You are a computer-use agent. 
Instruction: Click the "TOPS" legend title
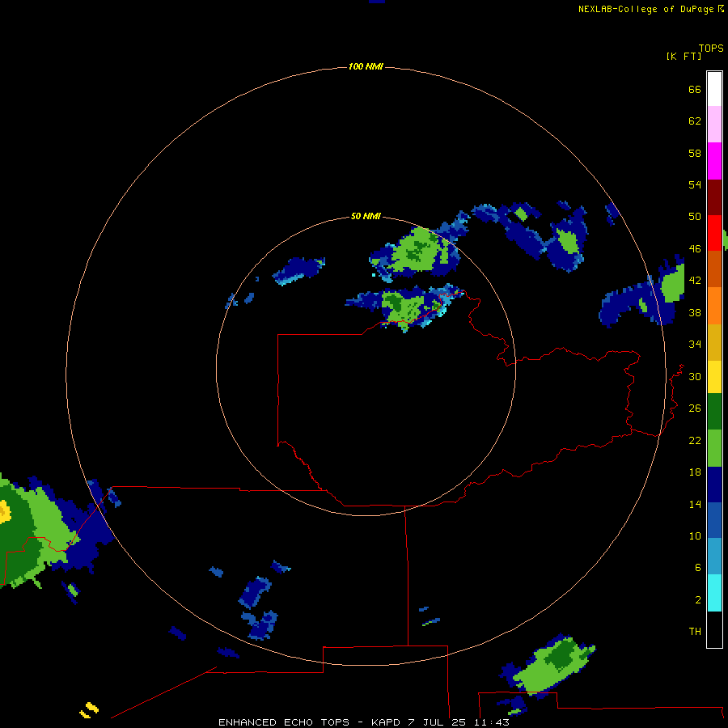[711, 48]
